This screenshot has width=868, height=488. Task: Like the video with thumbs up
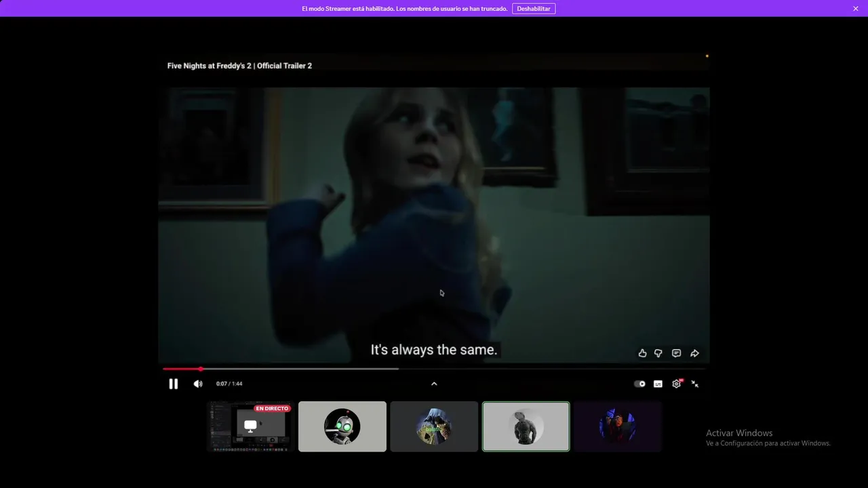click(642, 353)
